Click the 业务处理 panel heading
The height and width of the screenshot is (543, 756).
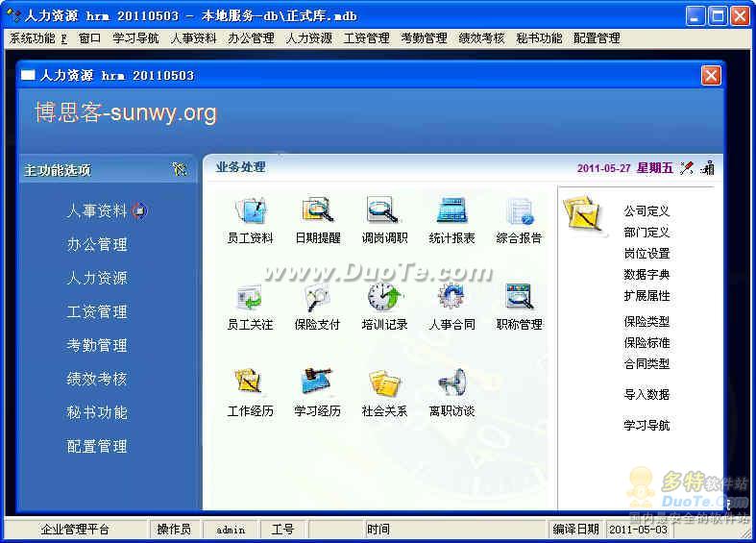coord(240,167)
